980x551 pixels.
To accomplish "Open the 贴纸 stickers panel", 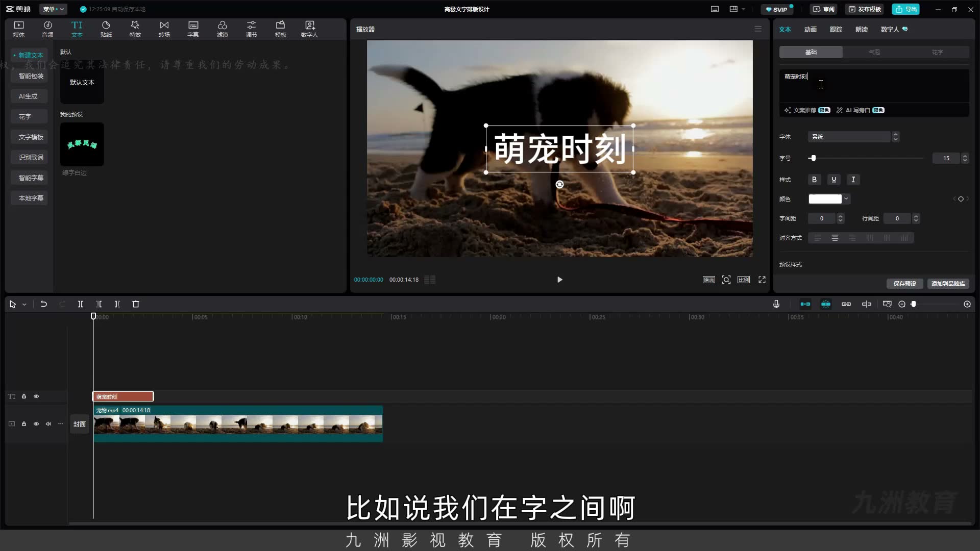I will [106, 29].
